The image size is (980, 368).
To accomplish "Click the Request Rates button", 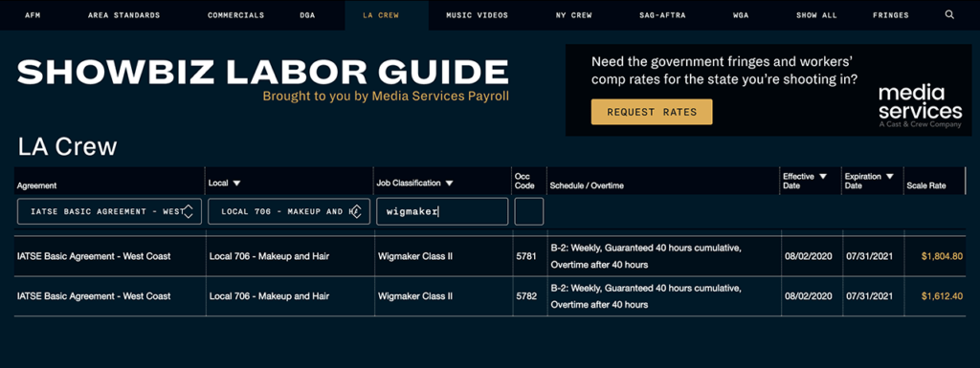I will click(652, 112).
